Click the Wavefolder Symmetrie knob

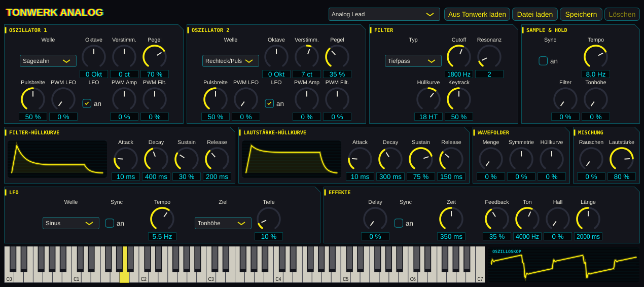521,159
